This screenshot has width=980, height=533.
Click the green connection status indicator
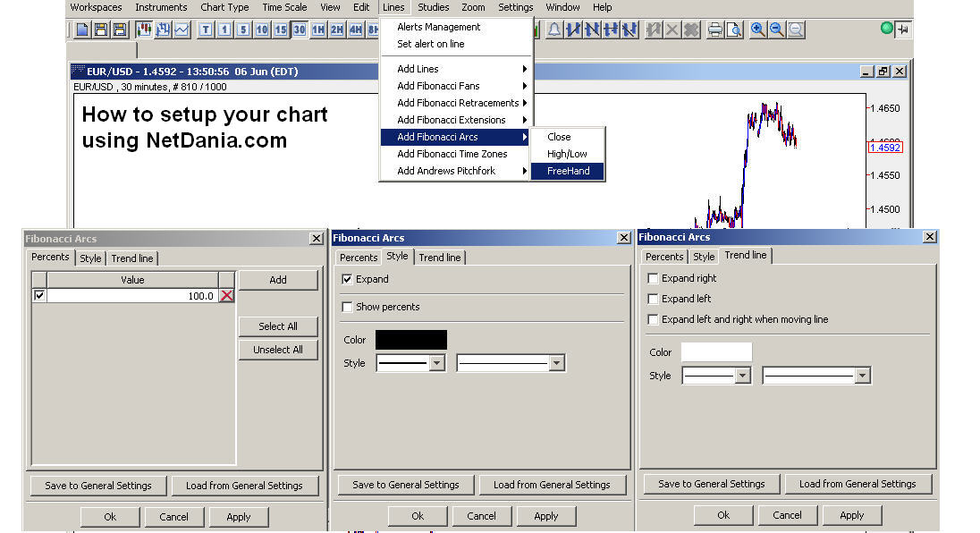point(886,28)
